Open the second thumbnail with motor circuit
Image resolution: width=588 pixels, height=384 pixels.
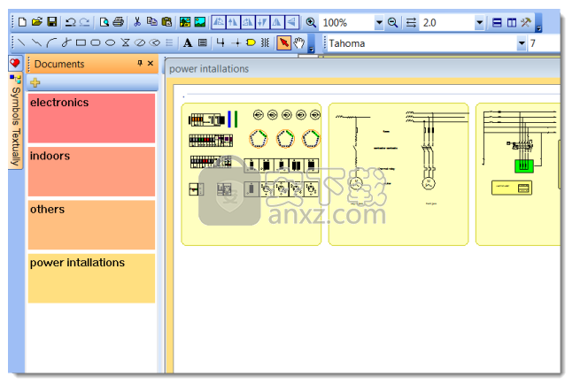pos(398,174)
